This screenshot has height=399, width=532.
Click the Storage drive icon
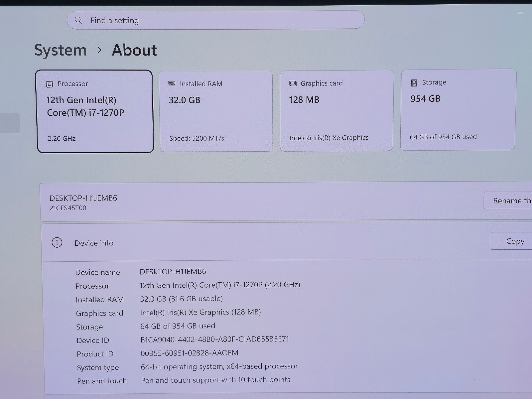coord(414,83)
